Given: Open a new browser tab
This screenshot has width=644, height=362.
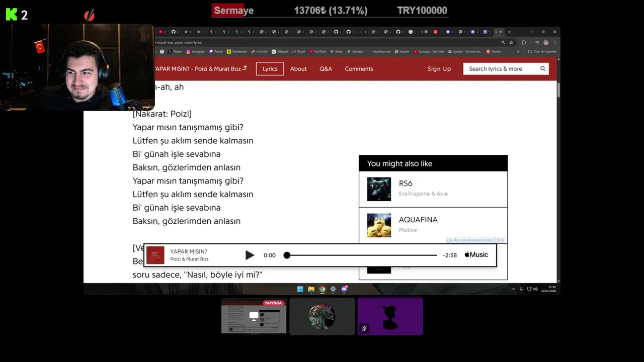Looking at the screenshot, I should click(509, 32).
